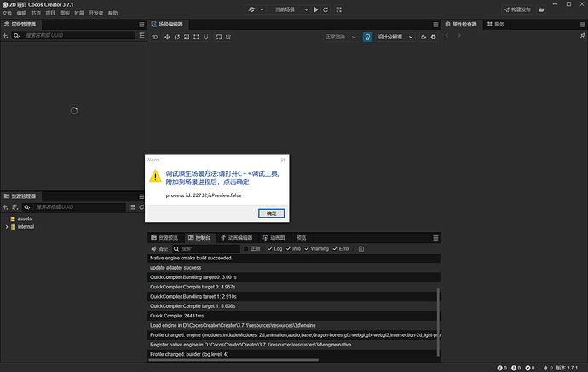The width and height of the screenshot is (588, 372).
Task: Select the assets folder
Action: 25,218
